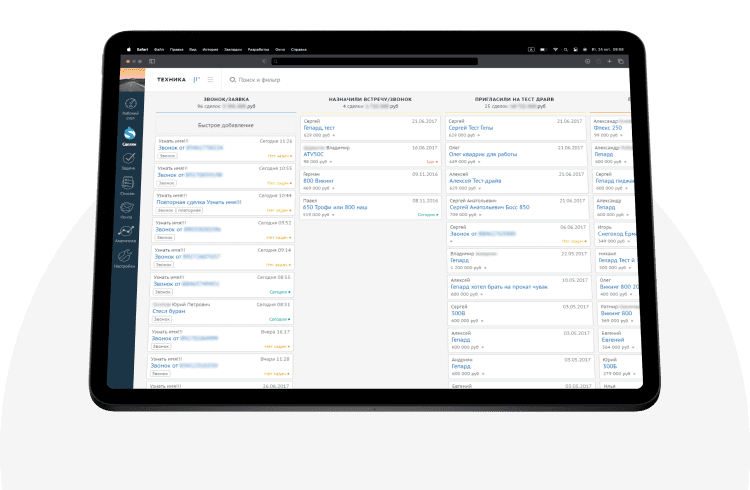Open the Сергей Тест Гепы deal
This screenshot has height=490, width=750.
point(471,128)
